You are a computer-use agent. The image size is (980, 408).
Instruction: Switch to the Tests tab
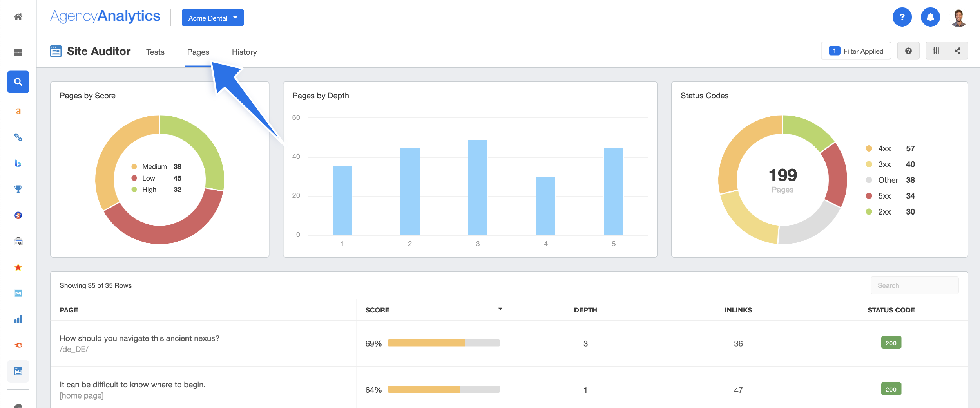pyautogui.click(x=155, y=52)
